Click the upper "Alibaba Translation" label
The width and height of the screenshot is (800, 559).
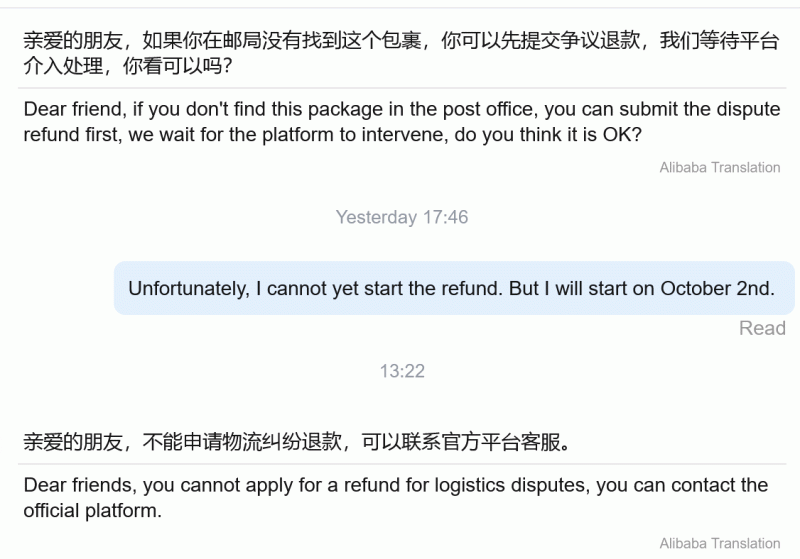pyautogui.click(x=719, y=168)
